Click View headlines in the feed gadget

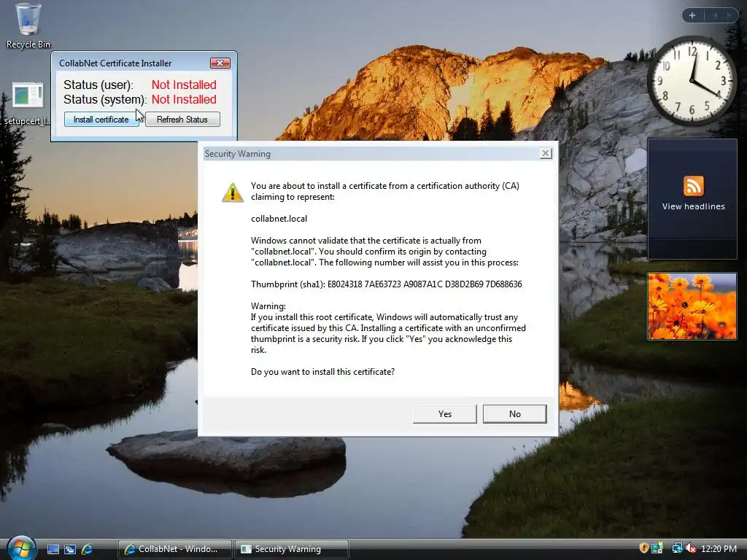pyautogui.click(x=693, y=206)
